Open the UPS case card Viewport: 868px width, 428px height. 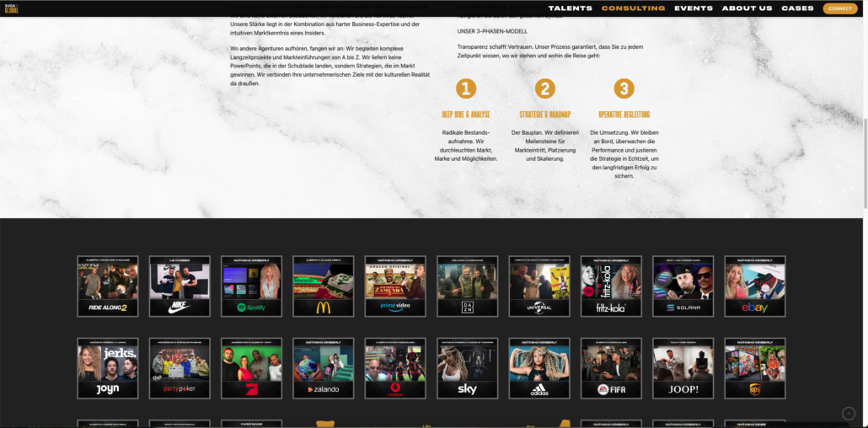[x=755, y=368]
